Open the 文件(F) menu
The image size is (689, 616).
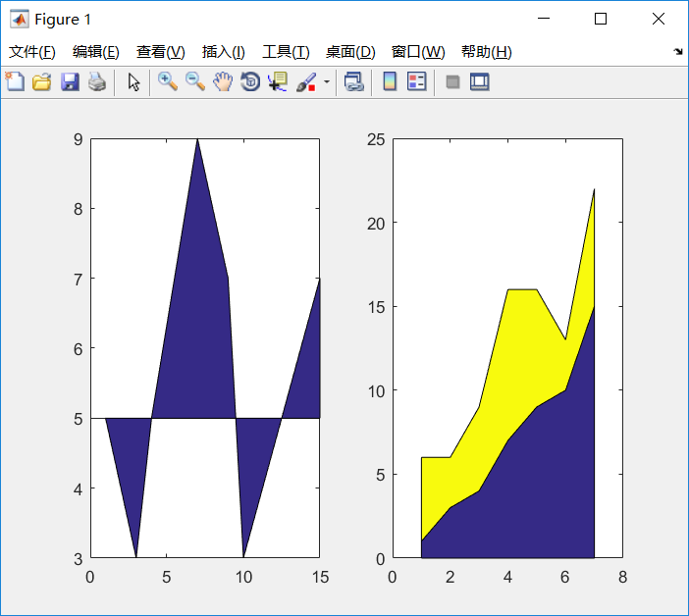pyautogui.click(x=32, y=52)
